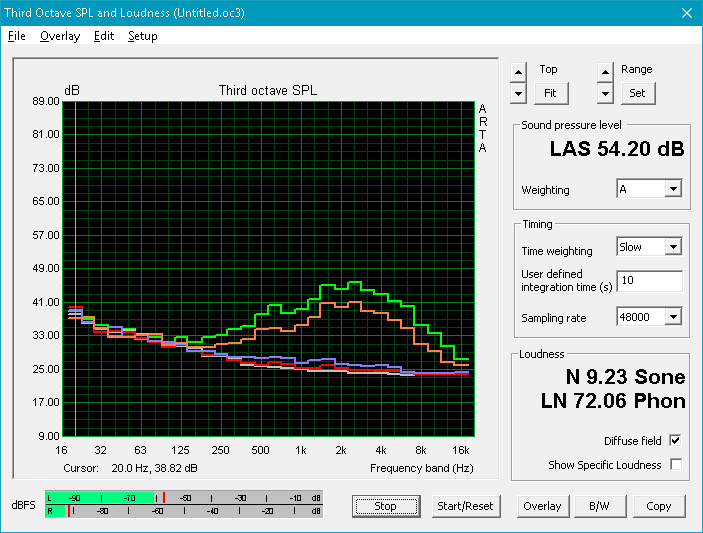Enable the Show Specific Loudness checkbox
This screenshot has height=533, width=703.
676,464
